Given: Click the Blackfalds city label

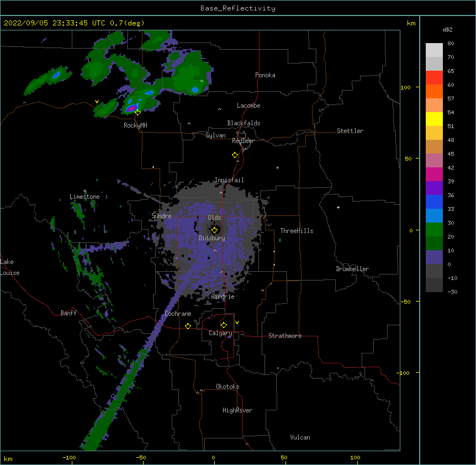Looking at the screenshot, I should 244,123.
